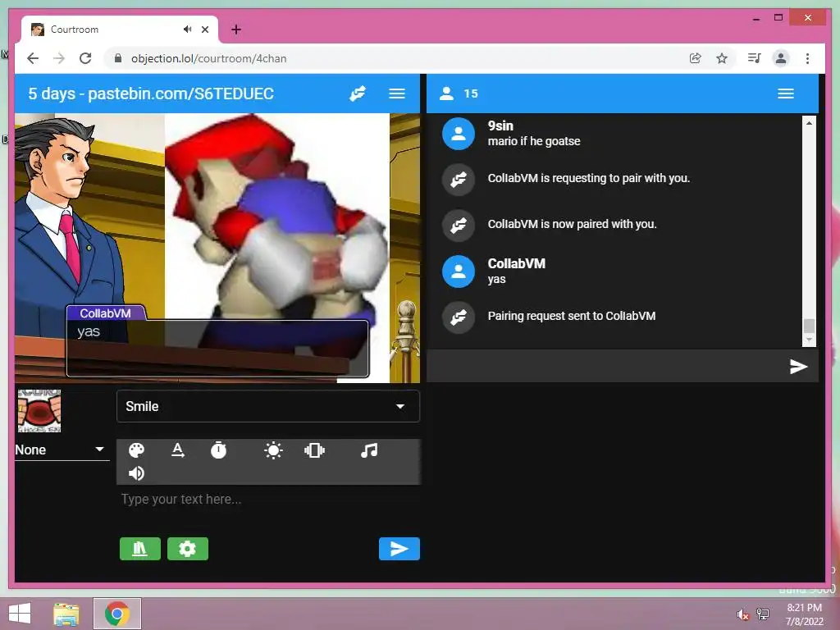Open the text color palette tool
This screenshot has width=840, height=630.
click(x=137, y=450)
